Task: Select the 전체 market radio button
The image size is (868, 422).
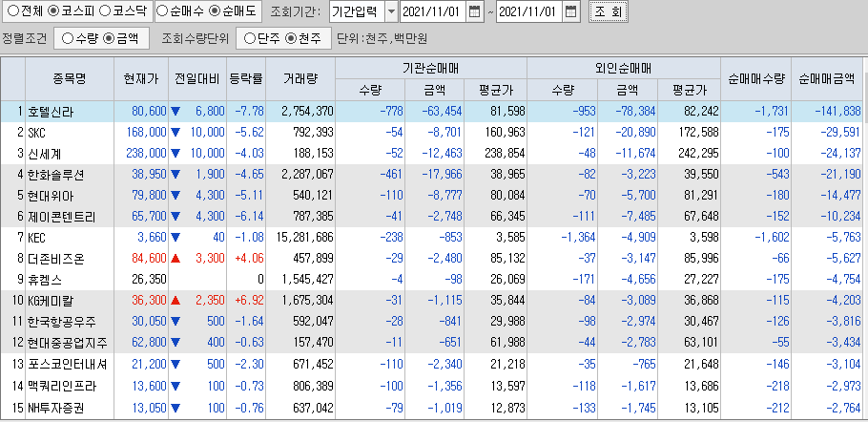Action: click(12, 11)
